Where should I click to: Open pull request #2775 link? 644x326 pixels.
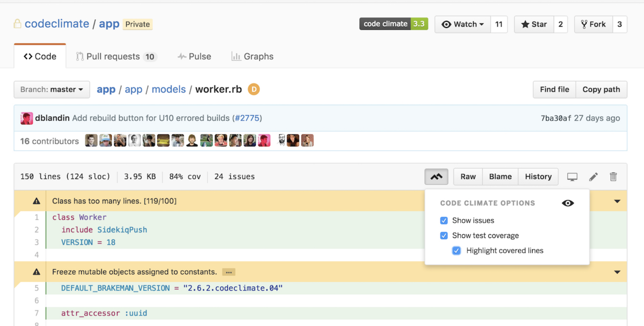[x=247, y=118]
